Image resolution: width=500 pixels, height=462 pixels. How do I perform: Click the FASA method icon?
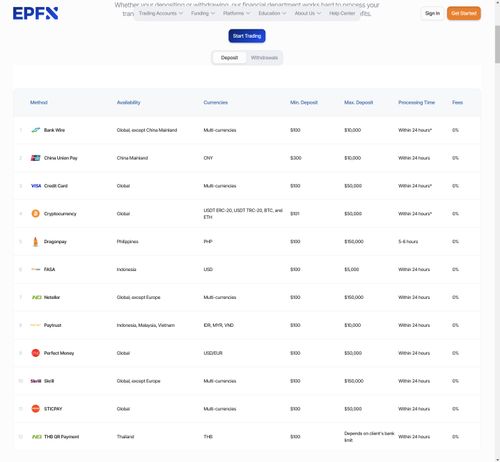[x=36, y=269]
